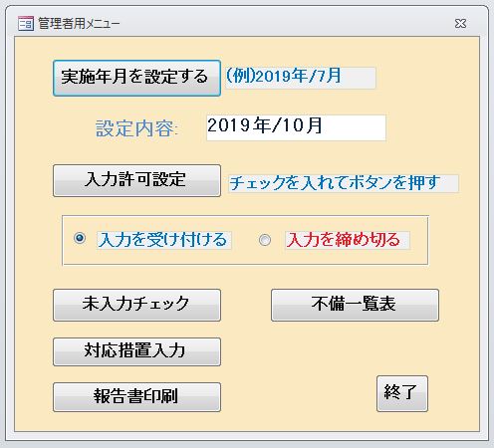Screen dimensions: 494x448
Task: Click empty space inside the radio option frame
Action: (245, 256)
